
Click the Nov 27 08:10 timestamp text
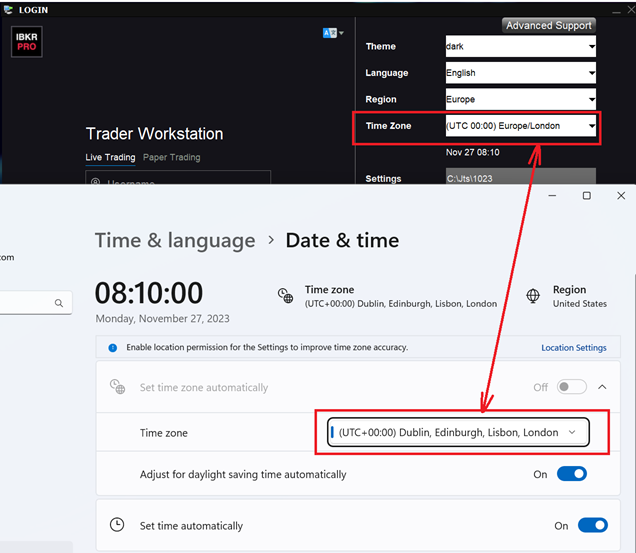[473, 153]
